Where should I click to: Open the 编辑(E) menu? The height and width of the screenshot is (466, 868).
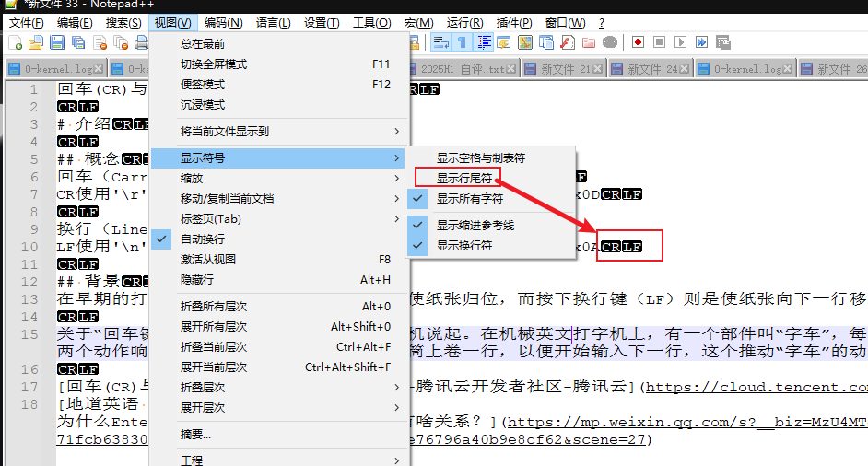(x=75, y=23)
